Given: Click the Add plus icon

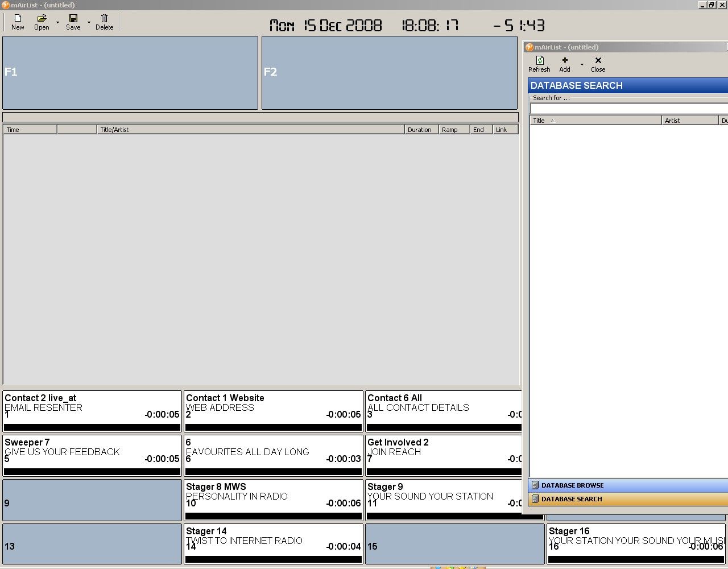Looking at the screenshot, I should [564, 60].
